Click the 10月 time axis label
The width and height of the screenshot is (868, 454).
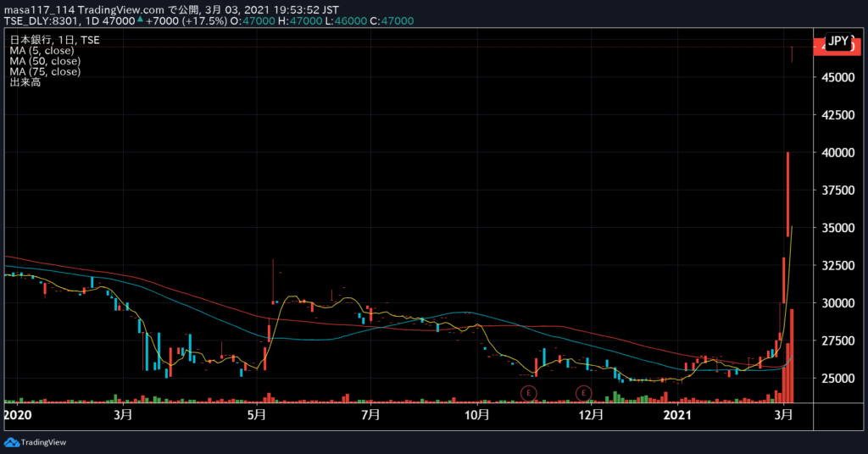(x=476, y=415)
